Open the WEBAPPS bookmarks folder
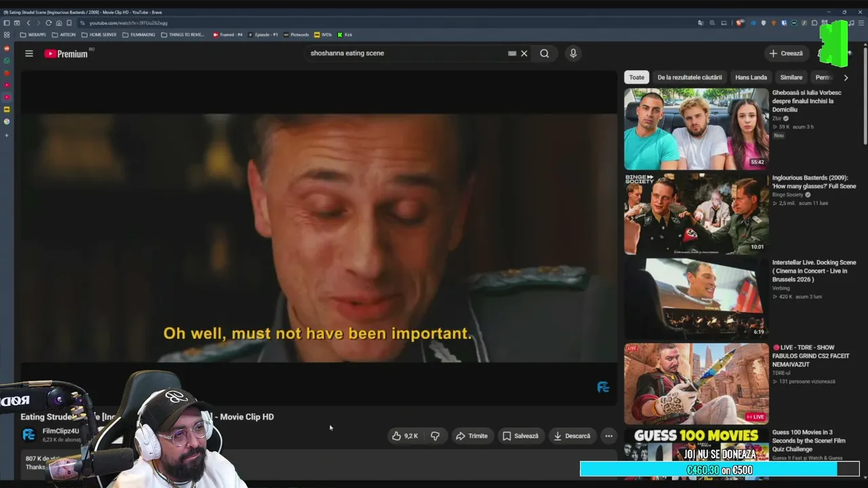The height and width of the screenshot is (488, 868). (x=33, y=35)
